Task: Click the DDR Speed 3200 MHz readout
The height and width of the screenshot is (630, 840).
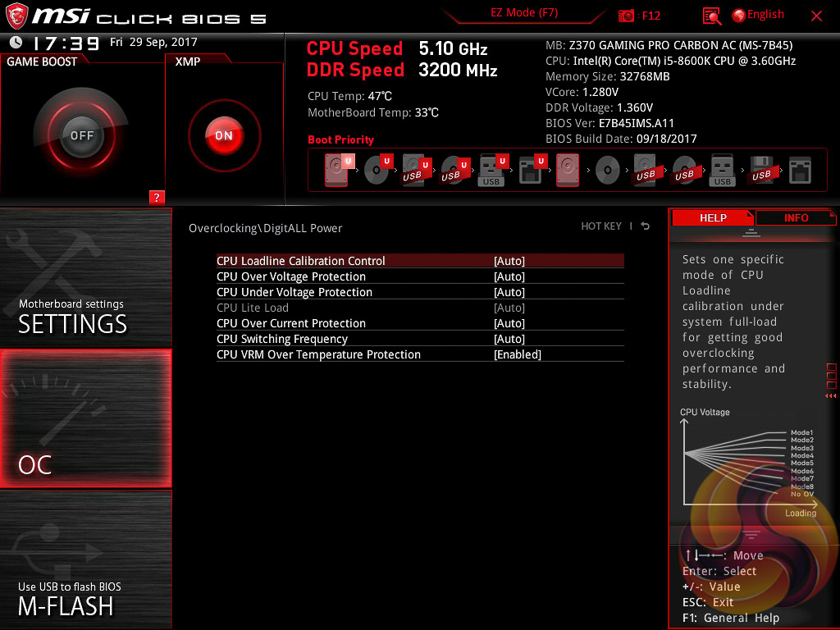Action: tap(402, 71)
